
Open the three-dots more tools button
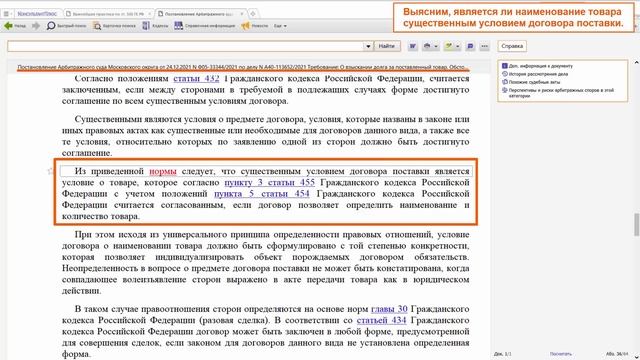pyautogui.click(x=484, y=46)
